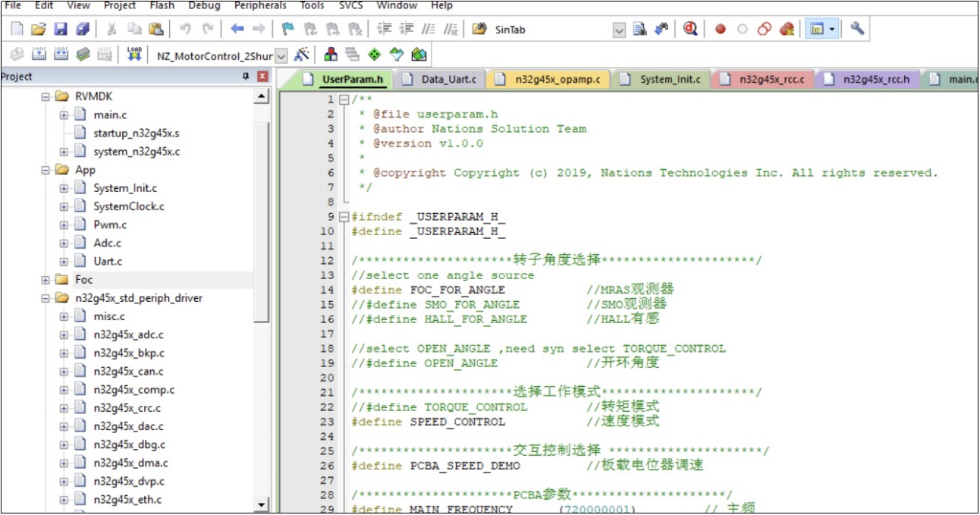The width and height of the screenshot is (980, 515).
Task: Launch the Pack Installer icon
Action: [x=419, y=55]
